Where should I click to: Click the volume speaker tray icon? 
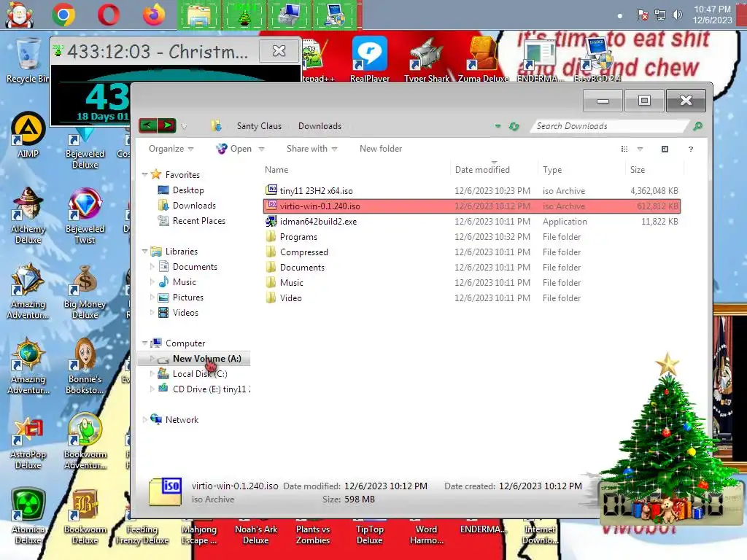pos(677,15)
